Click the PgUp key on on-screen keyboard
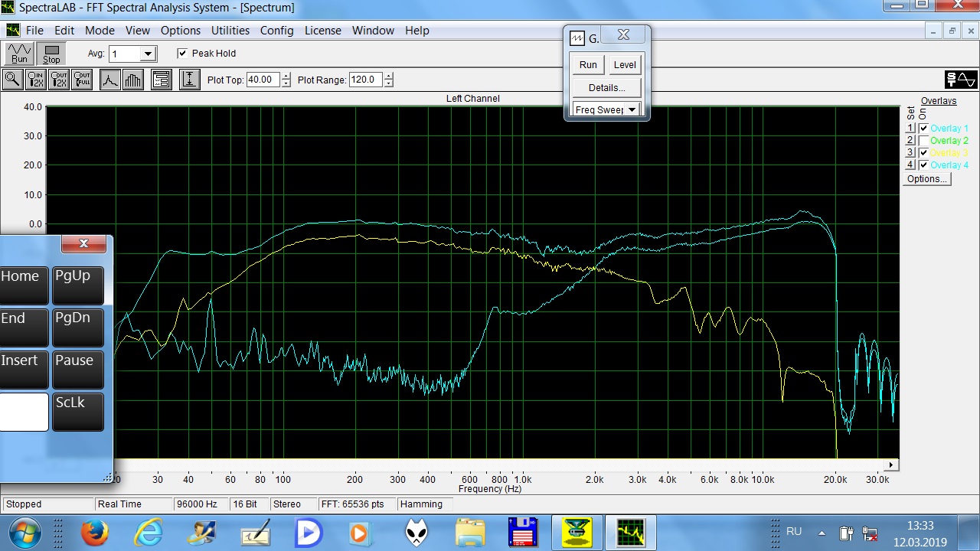Screen dimensions: 980x551 [77, 285]
